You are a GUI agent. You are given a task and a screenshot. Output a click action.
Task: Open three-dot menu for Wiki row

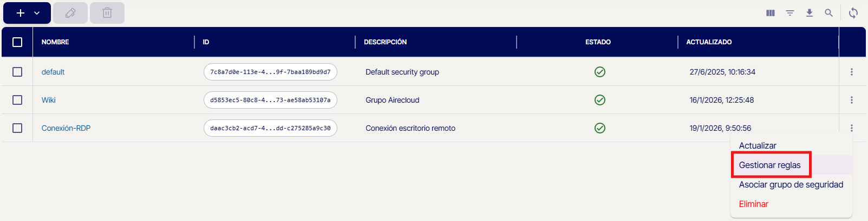coord(852,100)
